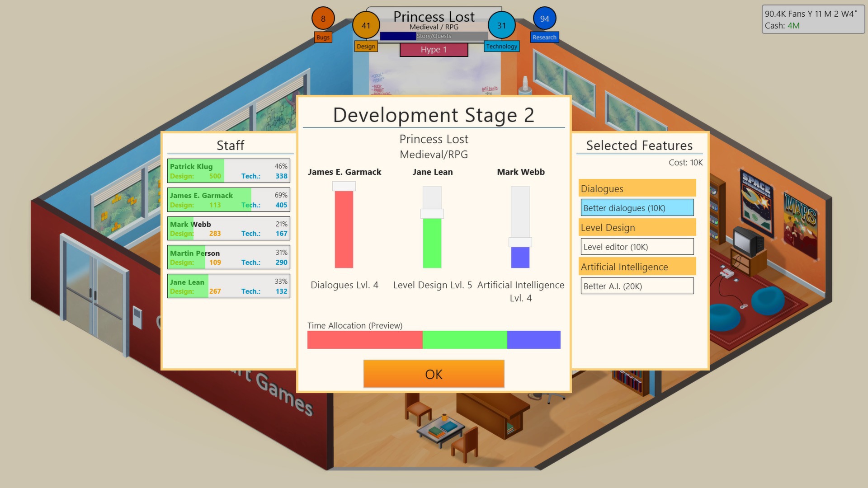Toggle Level editor (10K) feature
This screenshot has height=488, width=868.
pos(636,246)
